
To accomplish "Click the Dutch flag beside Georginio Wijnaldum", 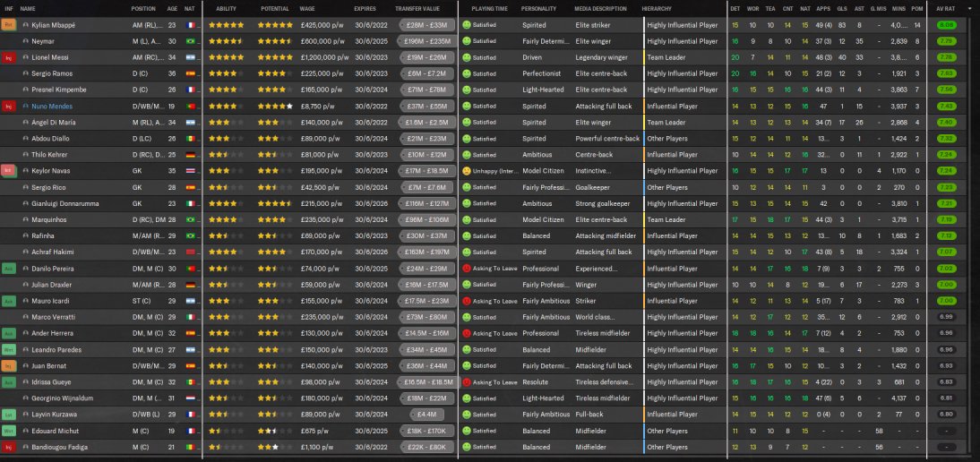I will 190,398.
